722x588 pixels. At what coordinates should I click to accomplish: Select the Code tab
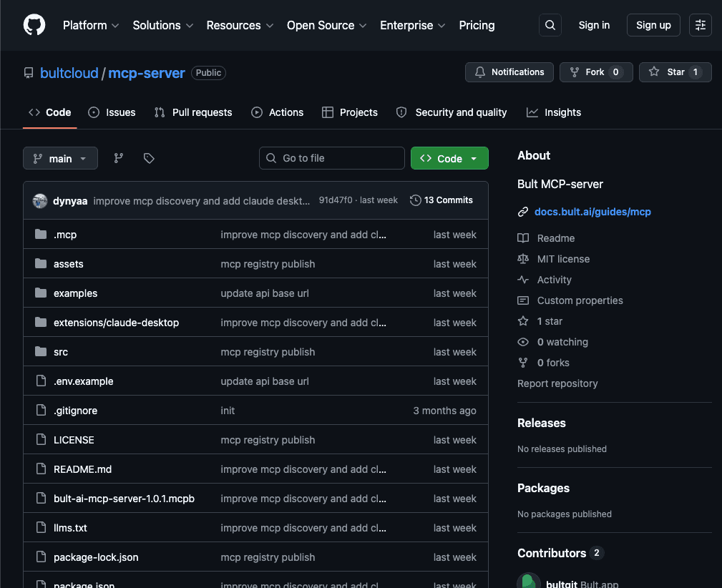(49, 112)
